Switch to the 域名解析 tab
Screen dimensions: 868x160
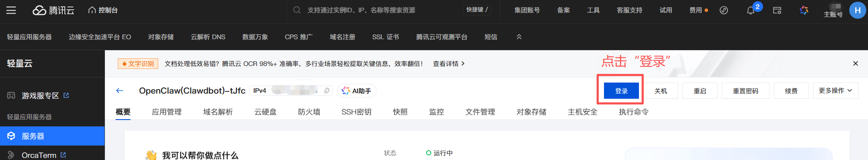click(x=218, y=112)
